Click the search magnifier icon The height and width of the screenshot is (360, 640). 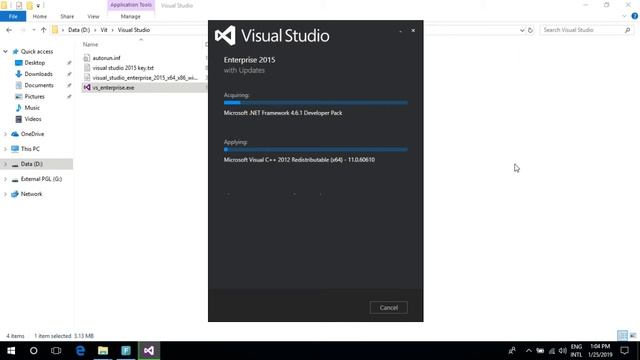627,30
